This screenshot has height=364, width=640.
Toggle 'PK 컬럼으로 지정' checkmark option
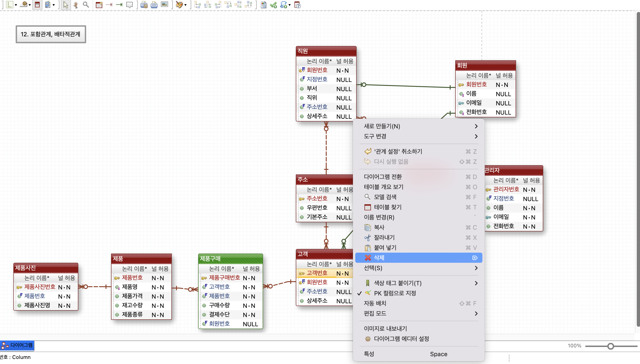click(419, 293)
